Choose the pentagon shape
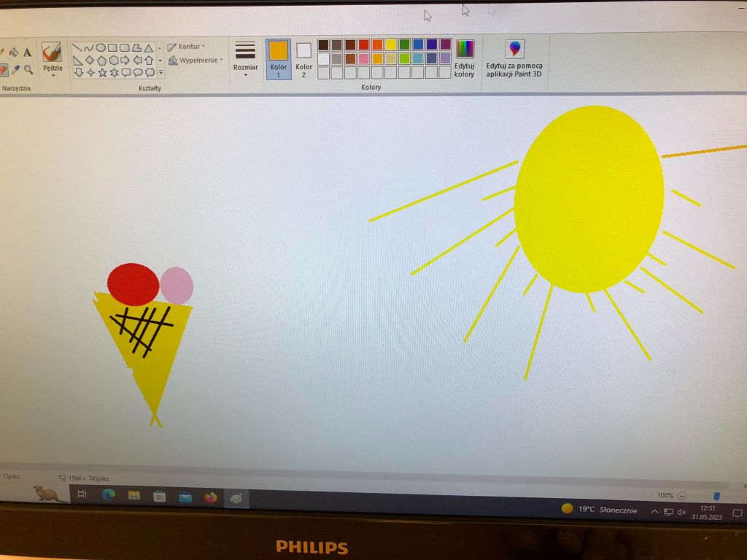 pyautogui.click(x=101, y=61)
